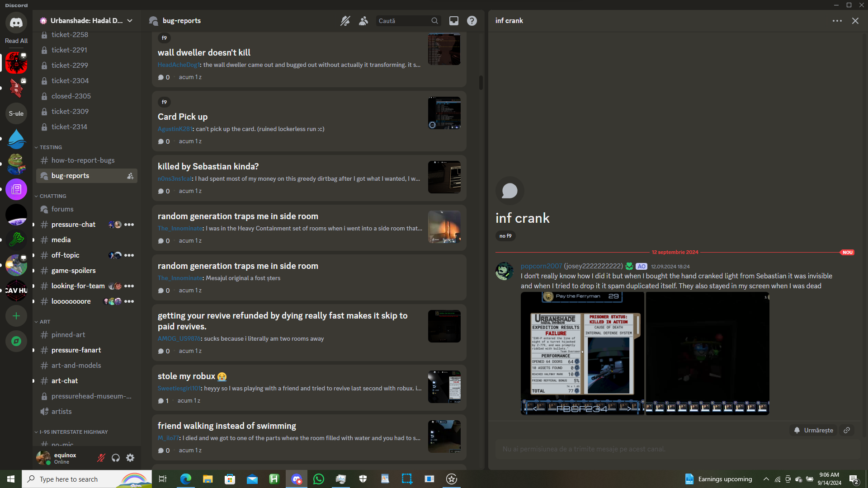The image size is (868, 488).
Task: Toggle headphone deafen in user panel
Action: tap(116, 458)
